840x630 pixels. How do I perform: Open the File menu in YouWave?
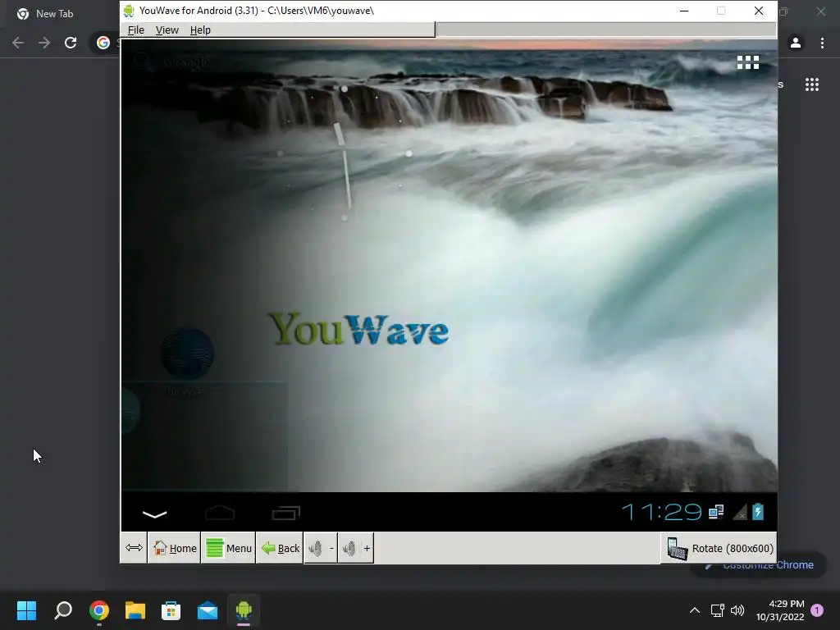coord(135,30)
